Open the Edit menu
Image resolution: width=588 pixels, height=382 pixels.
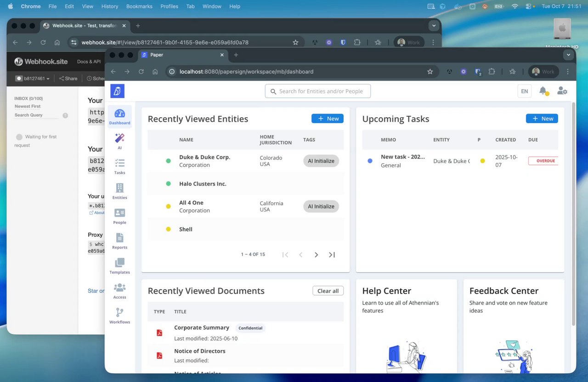pyautogui.click(x=69, y=6)
